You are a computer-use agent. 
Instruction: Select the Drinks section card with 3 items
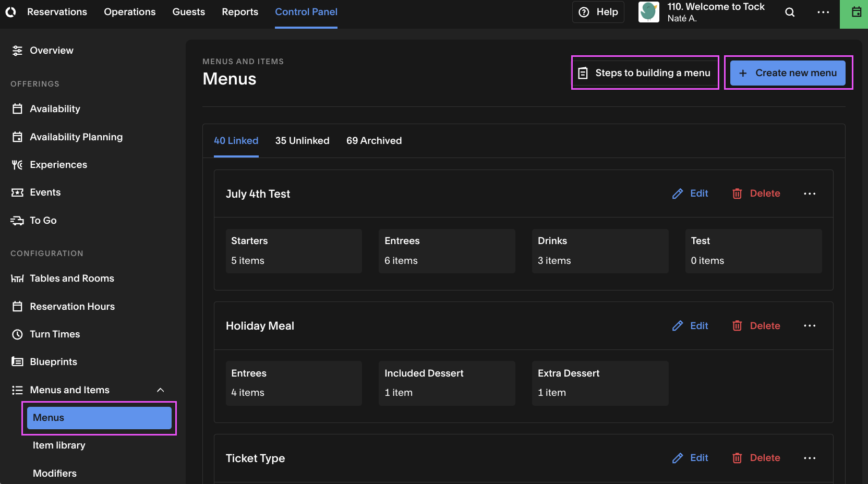600,251
